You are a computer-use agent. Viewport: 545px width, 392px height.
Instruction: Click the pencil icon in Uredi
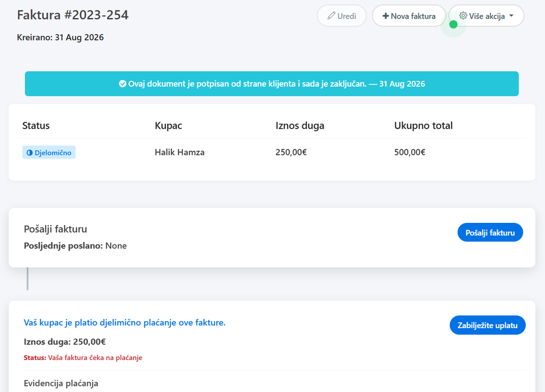(331, 15)
